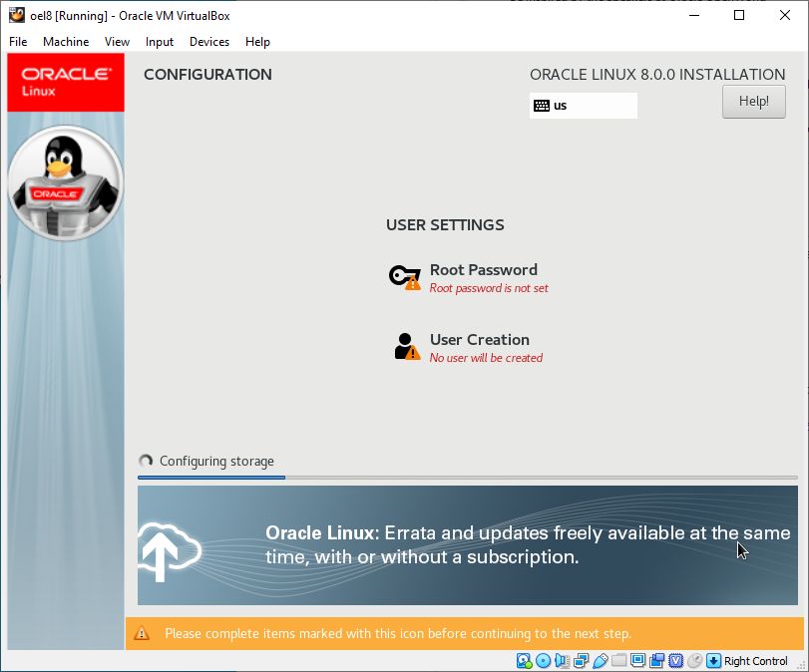Open the File menu

tap(18, 42)
